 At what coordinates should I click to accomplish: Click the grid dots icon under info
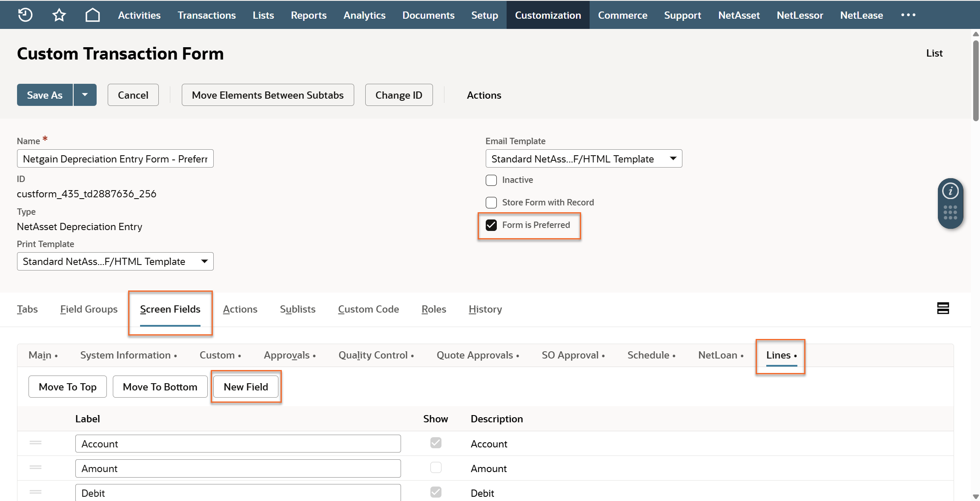click(950, 212)
